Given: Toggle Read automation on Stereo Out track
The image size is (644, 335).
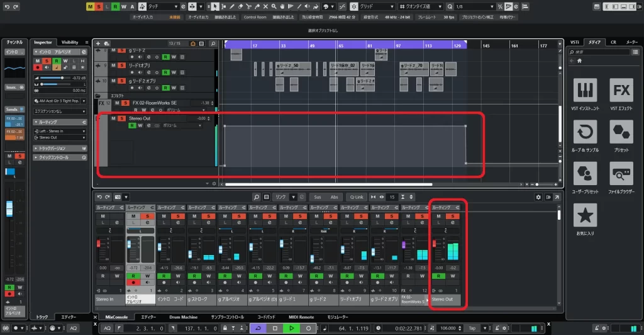Looking at the screenshot, I should [x=132, y=126].
